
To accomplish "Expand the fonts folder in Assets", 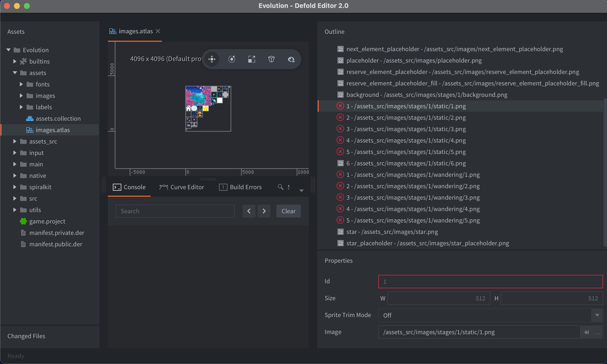I will (21, 84).
